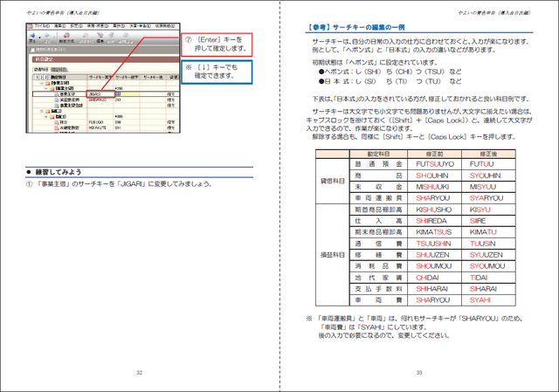Click the サーチキー他 column header
Viewport: 559px width, 392px height.
point(154,78)
